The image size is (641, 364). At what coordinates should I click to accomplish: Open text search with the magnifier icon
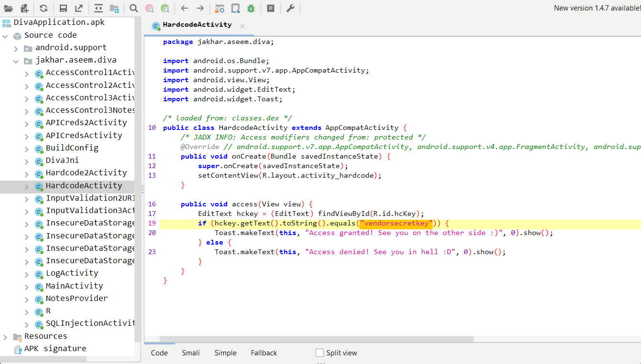point(134,8)
